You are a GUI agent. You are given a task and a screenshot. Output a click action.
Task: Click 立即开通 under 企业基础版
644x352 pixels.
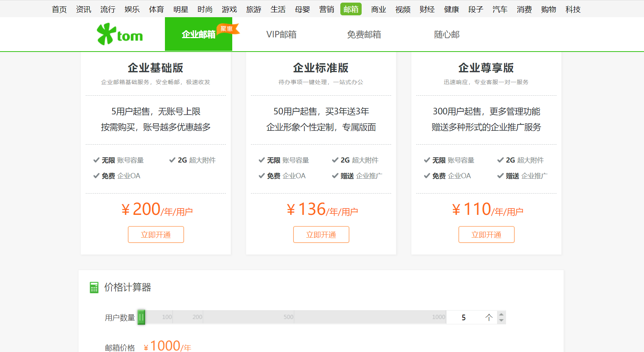tap(156, 234)
